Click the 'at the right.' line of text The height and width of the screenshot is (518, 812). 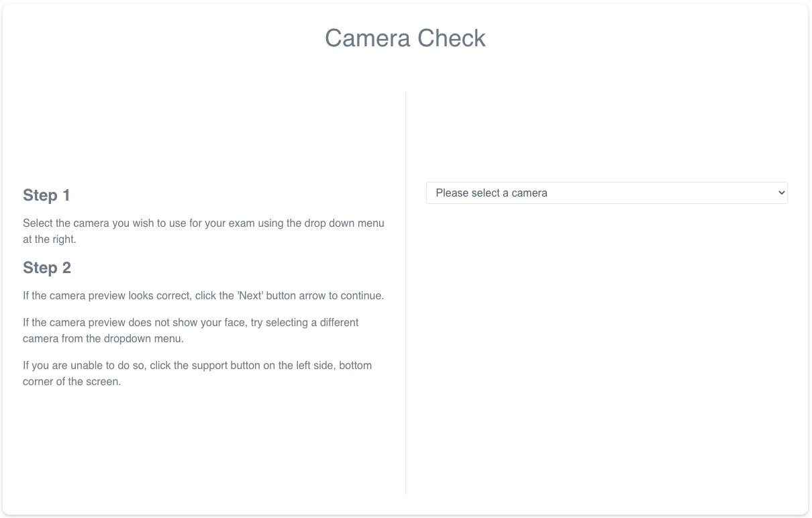pos(50,240)
